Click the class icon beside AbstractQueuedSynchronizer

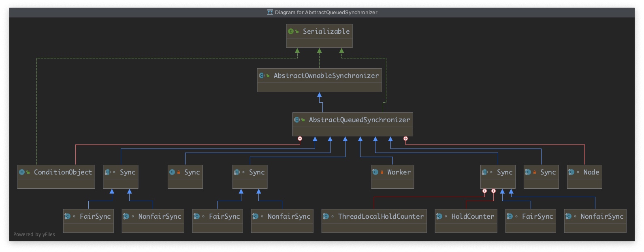coord(296,120)
